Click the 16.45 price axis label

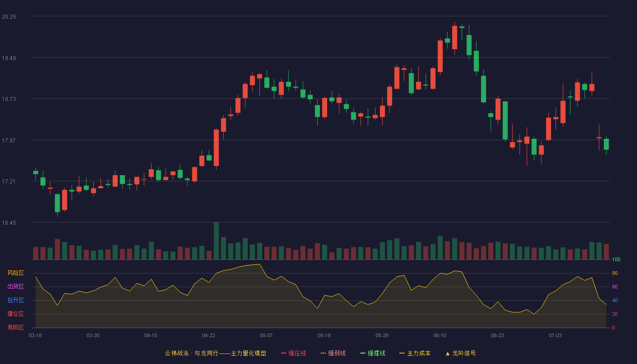(9, 222)
